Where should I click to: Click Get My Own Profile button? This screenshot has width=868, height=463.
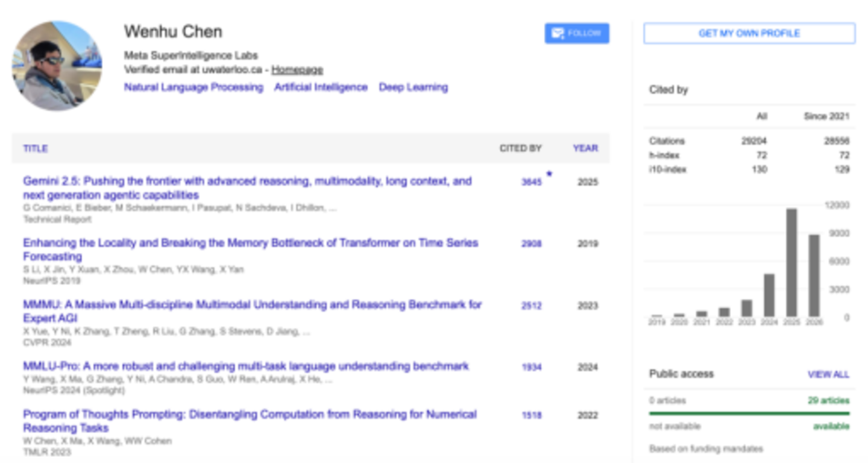point(749,33)
